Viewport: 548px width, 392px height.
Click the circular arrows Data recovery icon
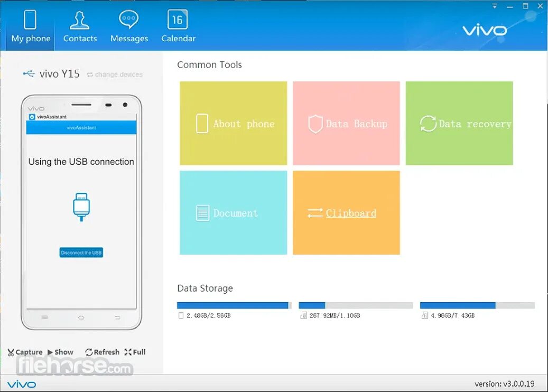point(428,124)
